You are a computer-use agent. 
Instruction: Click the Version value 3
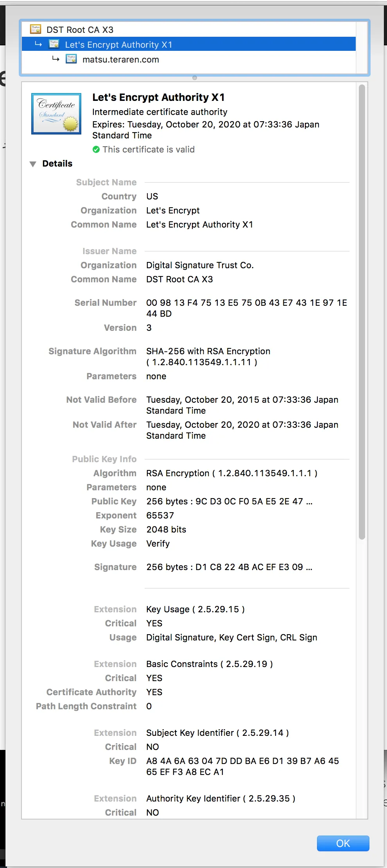pos(149,328)
